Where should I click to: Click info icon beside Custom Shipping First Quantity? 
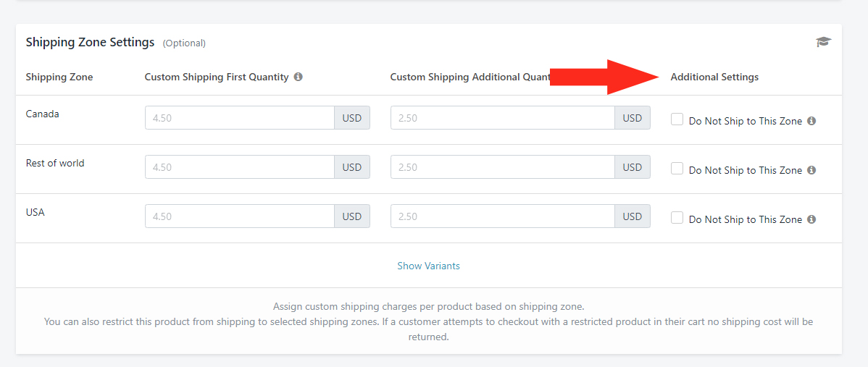pyautogui.click(x=298, y=77)
